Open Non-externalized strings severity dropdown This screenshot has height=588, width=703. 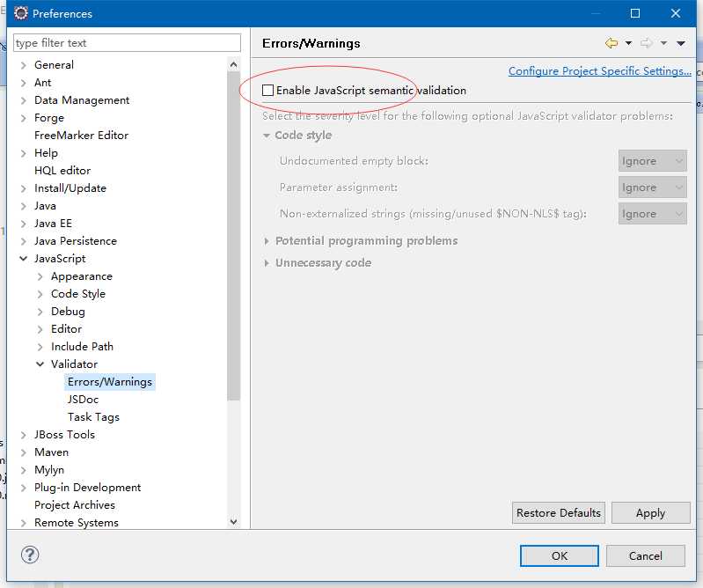click(652, 214)
